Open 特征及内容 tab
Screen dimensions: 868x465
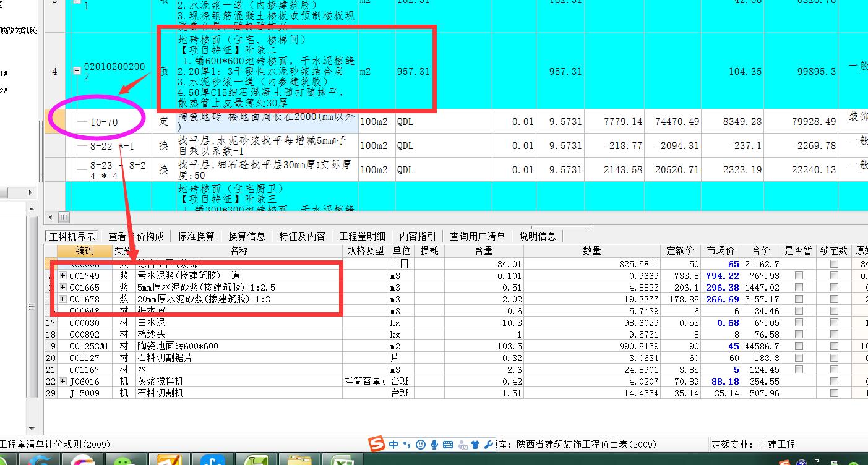[x=302, y=236]
